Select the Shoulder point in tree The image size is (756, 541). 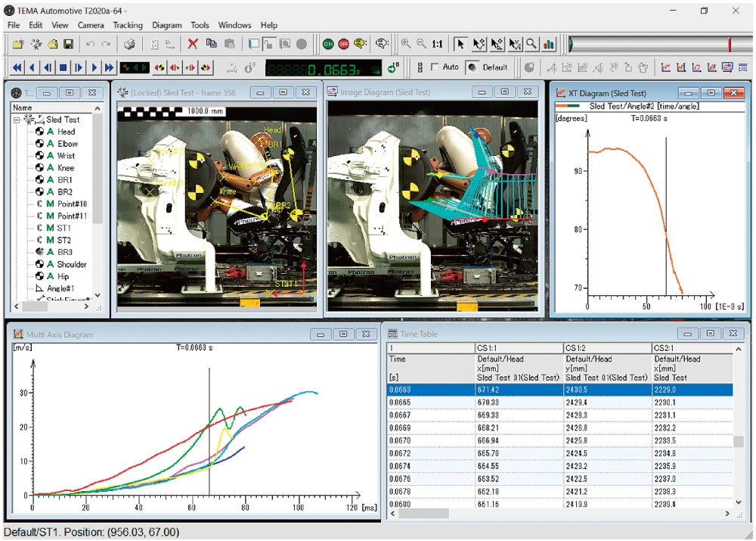72,264
